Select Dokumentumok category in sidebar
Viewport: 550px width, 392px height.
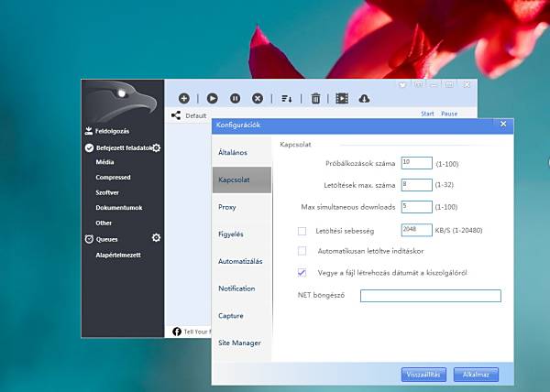[x=116, y=208]
